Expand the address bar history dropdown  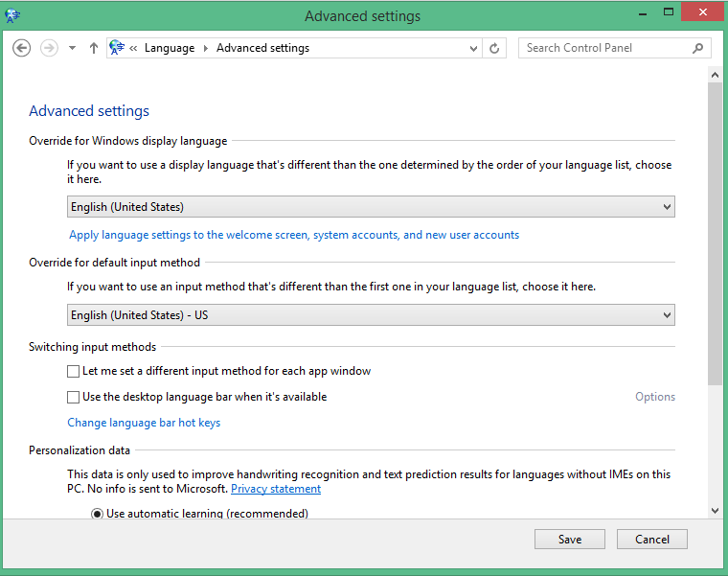point(473,48)
